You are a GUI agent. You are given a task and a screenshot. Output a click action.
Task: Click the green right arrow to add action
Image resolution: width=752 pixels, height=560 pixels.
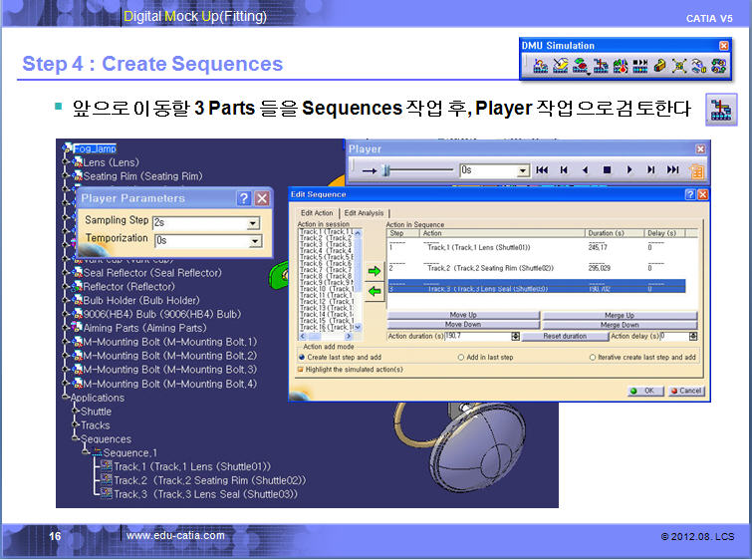tap(375, 271)
